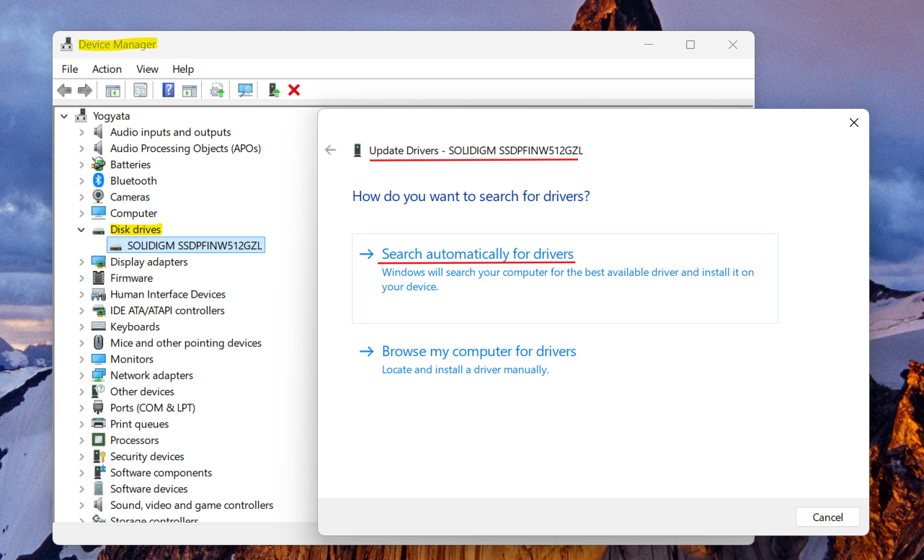
Task: Expand the Display adapters category
Action: [81, 262]
